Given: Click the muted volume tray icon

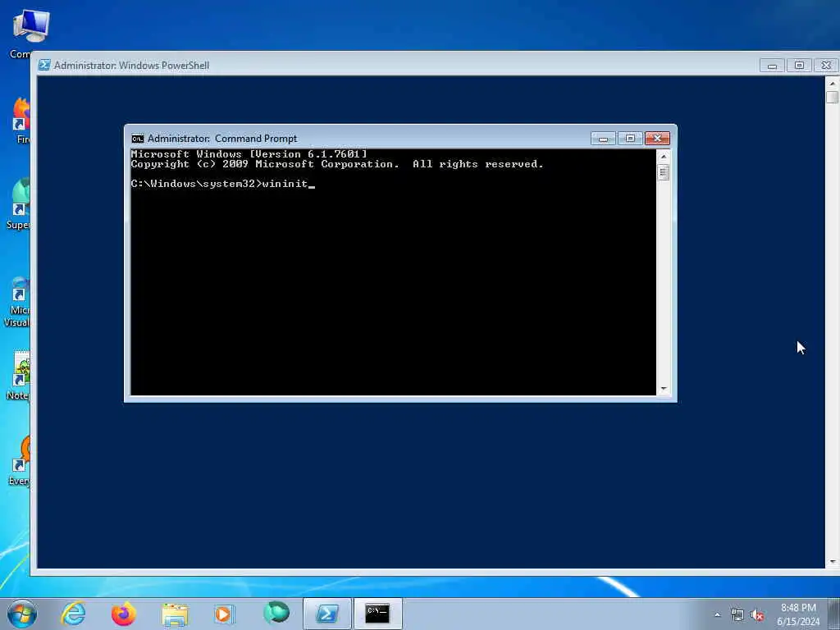Looking at the screenshot, I should 757,615.
